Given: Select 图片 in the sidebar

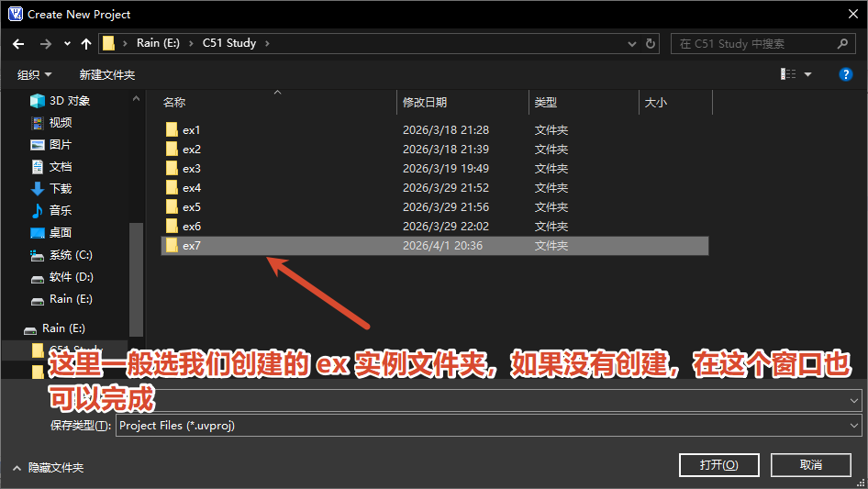Looking at the screenshot, I should [51, 145].
